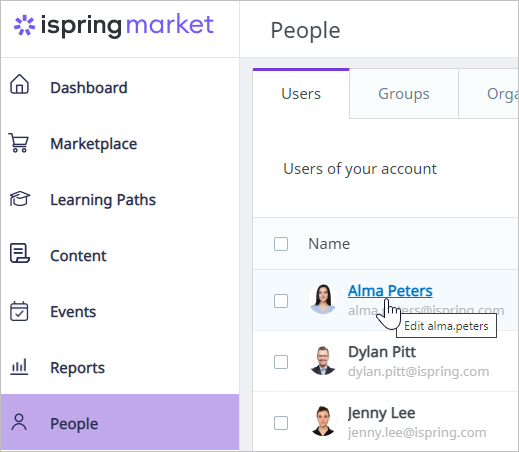Navigate to Content menu label
The height and width of the screenshot is (452, 519).
pos(78,256)
